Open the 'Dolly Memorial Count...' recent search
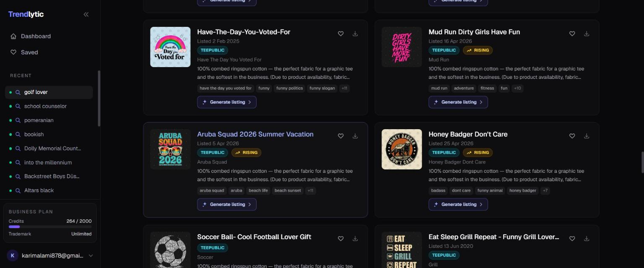644x268 pixels. 49,148
